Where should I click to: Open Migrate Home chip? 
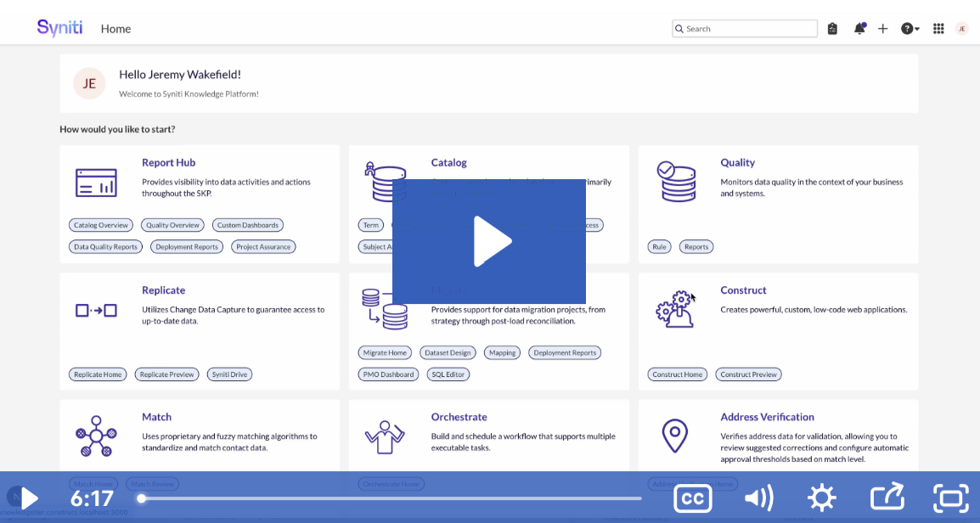(x=385, y=352)
